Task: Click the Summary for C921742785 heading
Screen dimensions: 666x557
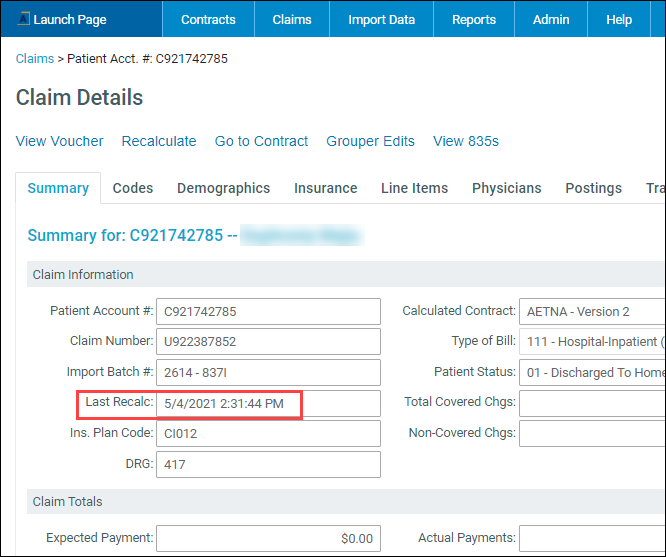Action: [x=132, y=235]
